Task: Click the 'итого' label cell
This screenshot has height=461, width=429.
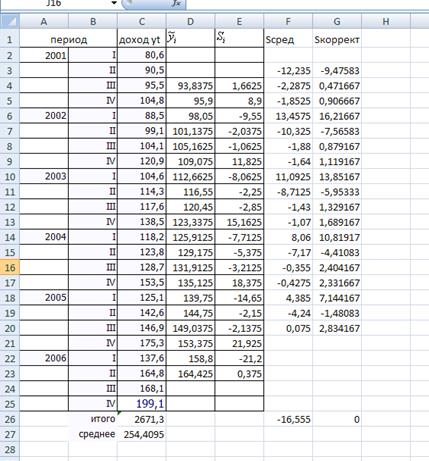Action: (x=93, y=419)
